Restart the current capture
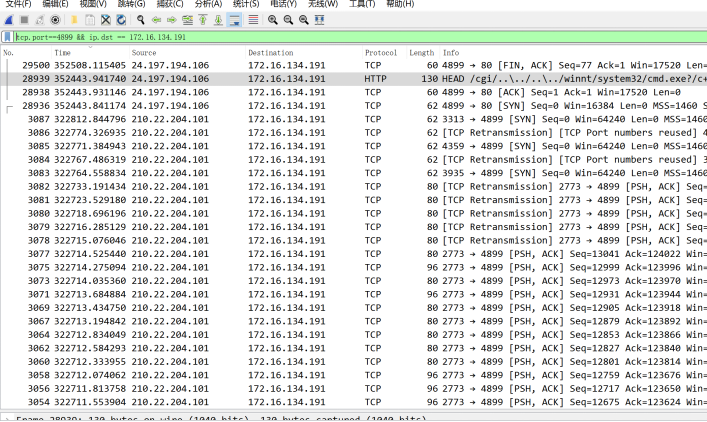707x422 pixels. click(40, 20)
